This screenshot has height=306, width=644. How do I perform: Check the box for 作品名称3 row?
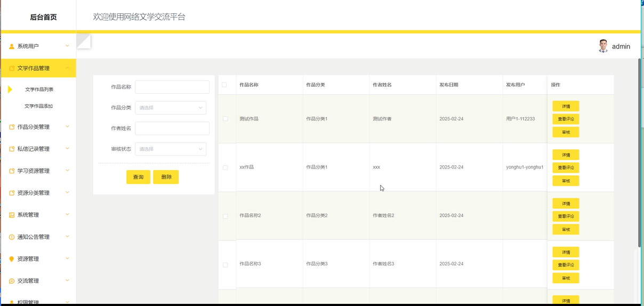point(225,264)
